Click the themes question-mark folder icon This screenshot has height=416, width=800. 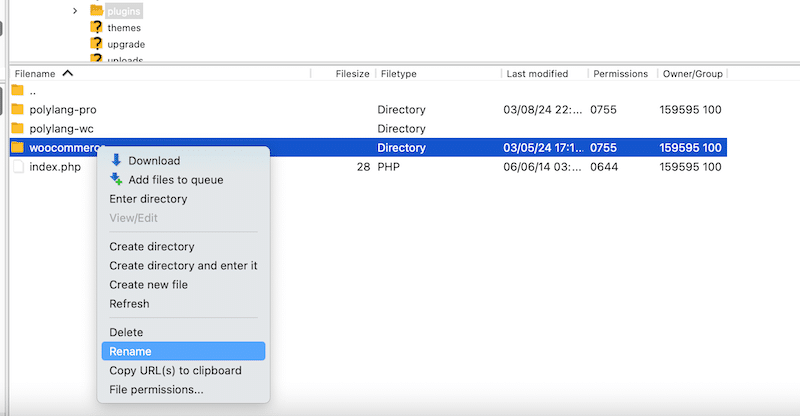97,28
